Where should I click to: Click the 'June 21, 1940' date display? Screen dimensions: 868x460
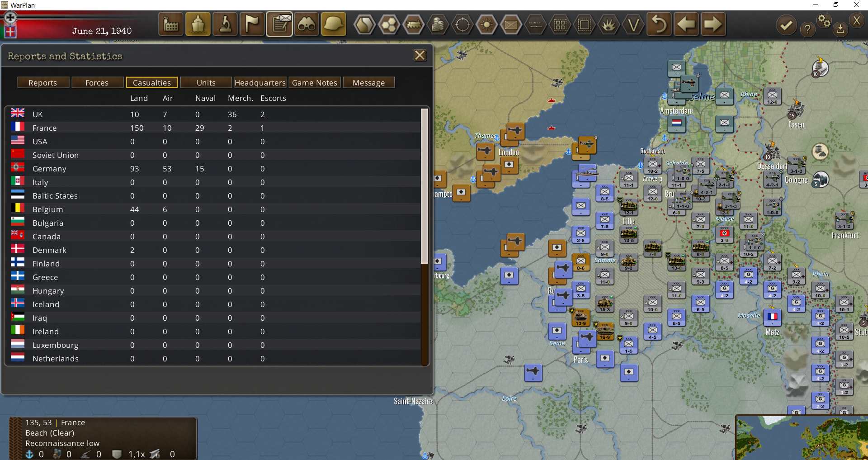(102, 31)
